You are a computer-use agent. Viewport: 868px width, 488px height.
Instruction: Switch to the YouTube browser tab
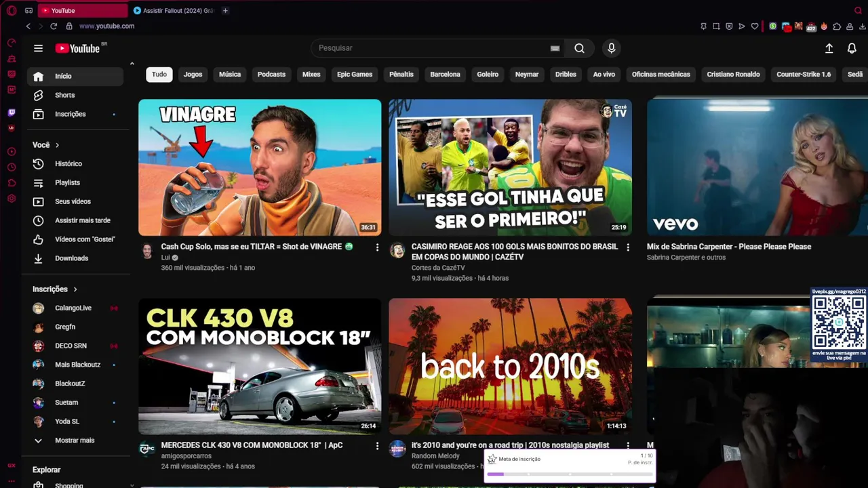pyautogui.click(x=83, y=10)
